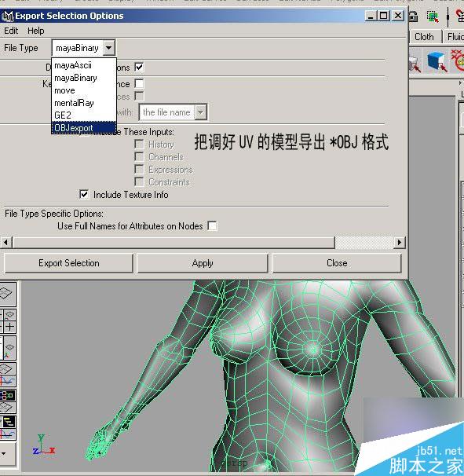Image resolution: width=464 pixels, height=476 pixels.
Task: Select the perspective/graph editor layout icon with curve
Action: click(x=8, y=375)
